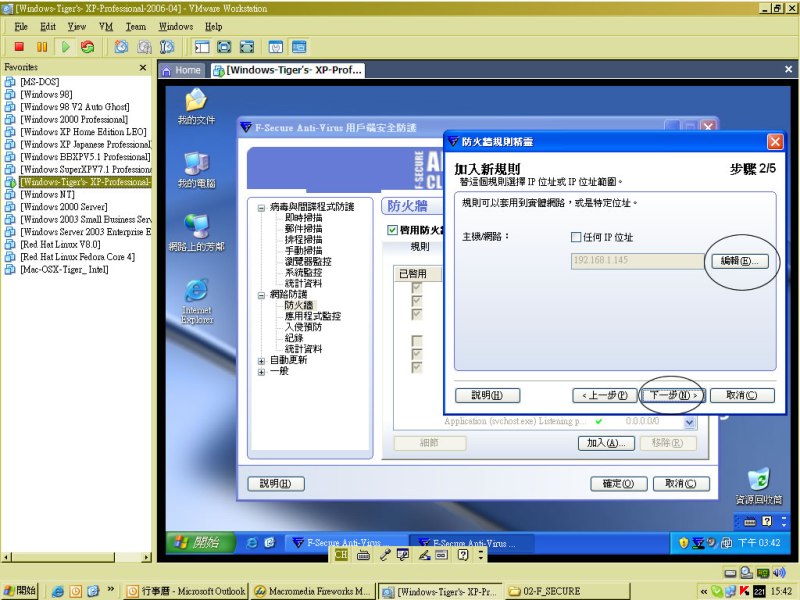
Task: Open the 02-F_SECURE folder taskbar button
Action: [x=569, y=591]
